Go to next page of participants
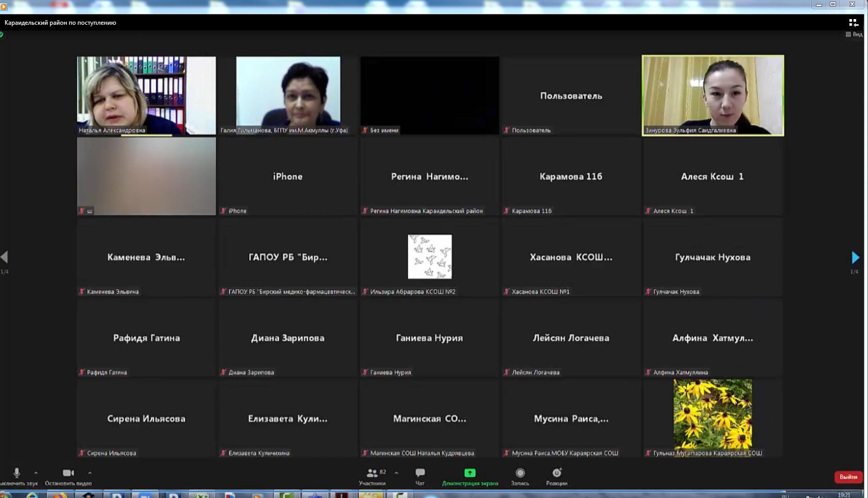The height and width of the screenshot is (498, 868). [x=855, y=257]
